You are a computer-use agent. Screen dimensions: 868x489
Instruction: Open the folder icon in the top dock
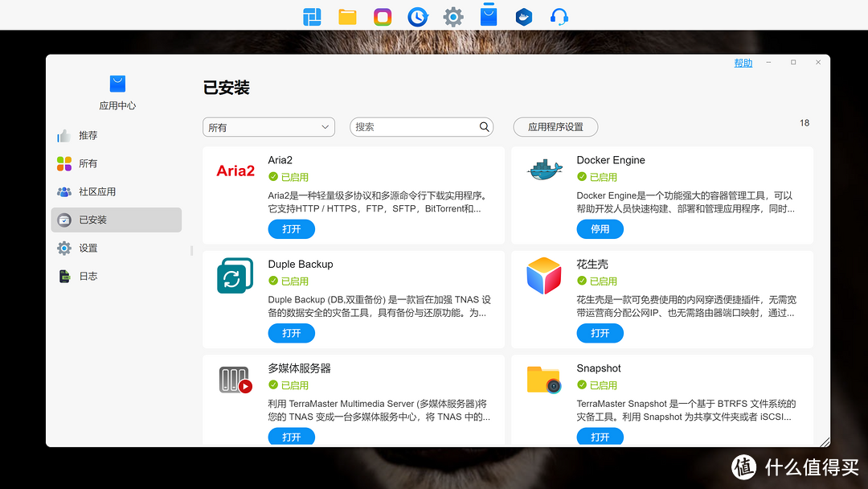tap(346, 15)
